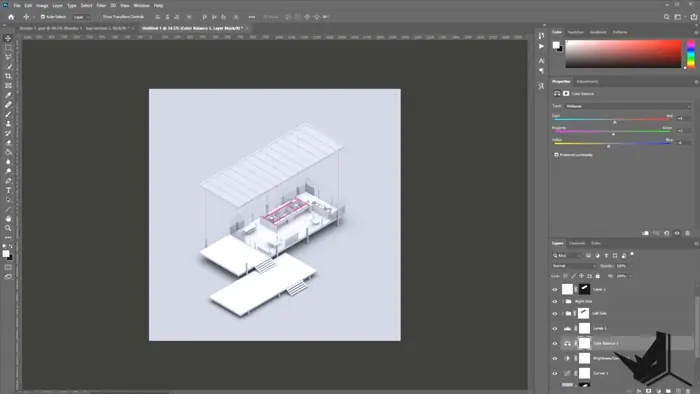Open the layer filter Kind dropdown
The width and height of the screenshot is (700, 394).
tap(567, 256)
